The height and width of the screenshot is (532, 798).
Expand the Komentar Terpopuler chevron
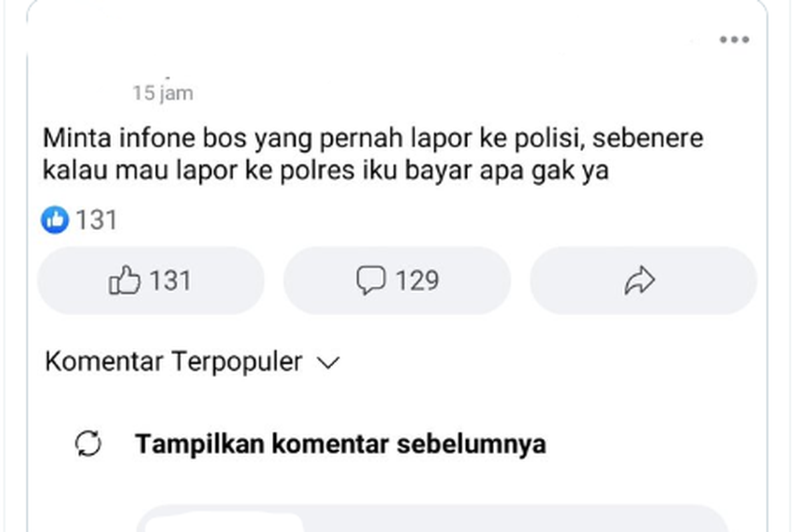pos(327,363)
